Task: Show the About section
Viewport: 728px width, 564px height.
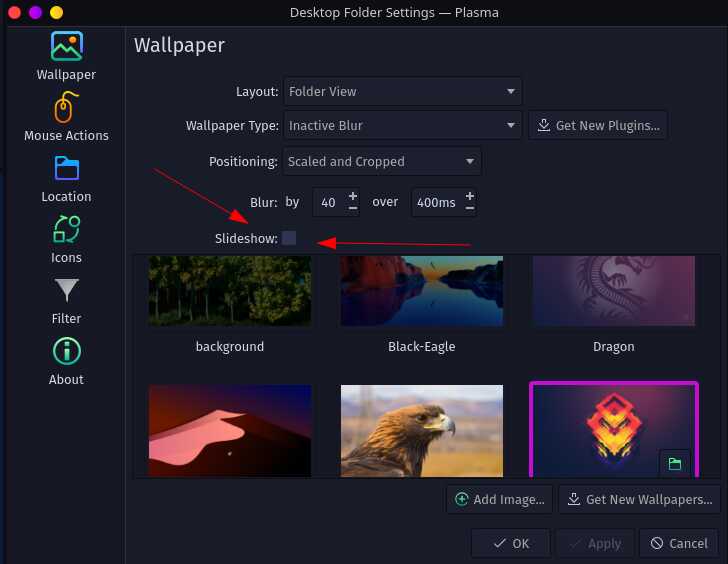Action: click(66, 361)
